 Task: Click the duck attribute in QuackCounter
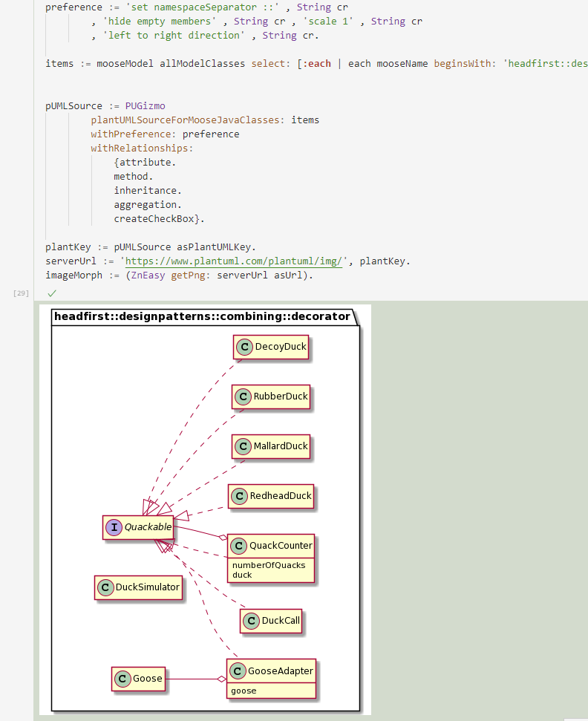[242, 575]
